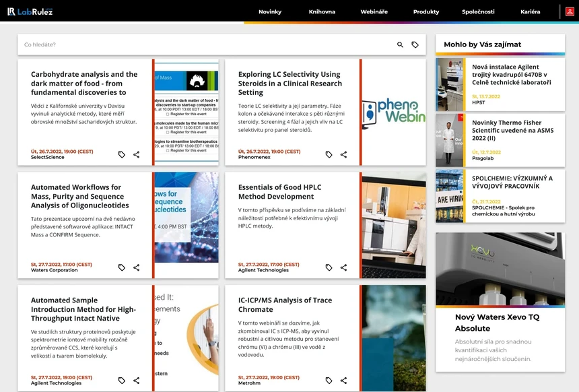
Task: Tag the Automated Workflows for Mass card
Action: pyautogui.click(x=121, y=267)
